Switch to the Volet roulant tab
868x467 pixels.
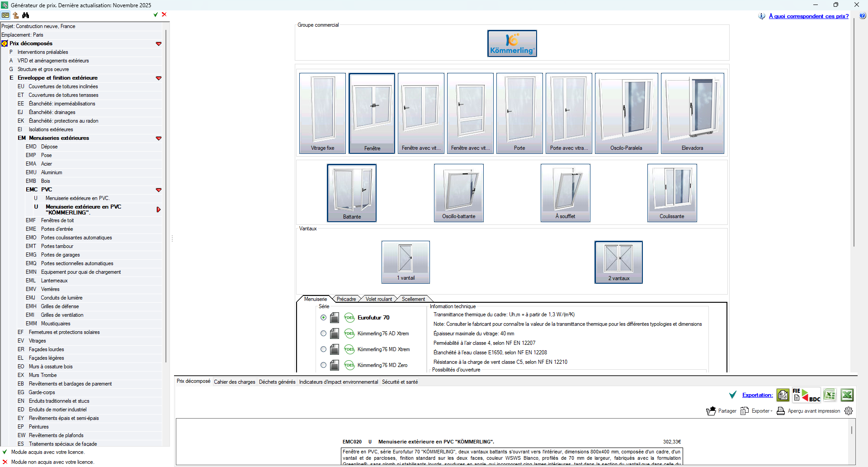pos(379,299)
